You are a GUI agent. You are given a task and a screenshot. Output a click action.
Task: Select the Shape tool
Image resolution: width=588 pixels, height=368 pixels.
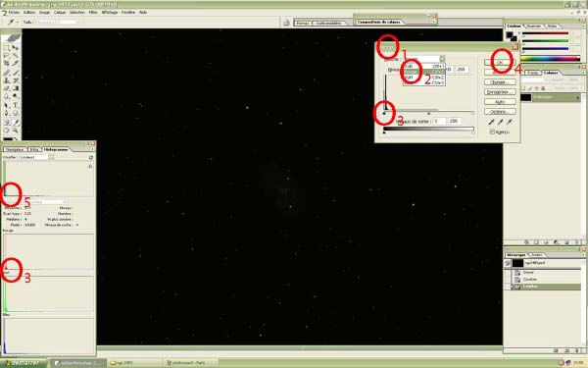[x=16, y=114]
